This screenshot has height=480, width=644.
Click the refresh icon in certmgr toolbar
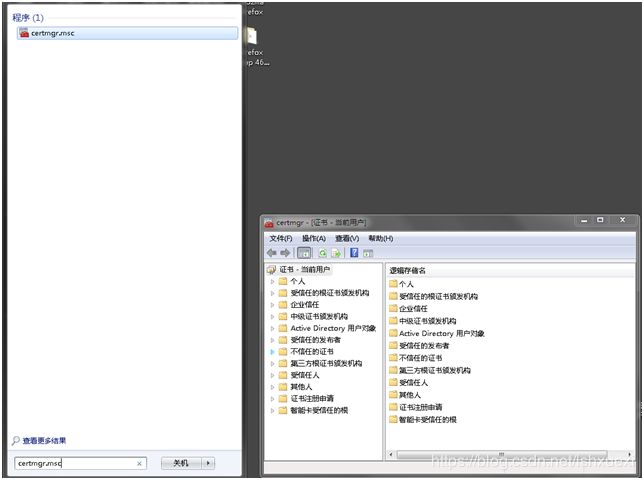coord(323,253)
